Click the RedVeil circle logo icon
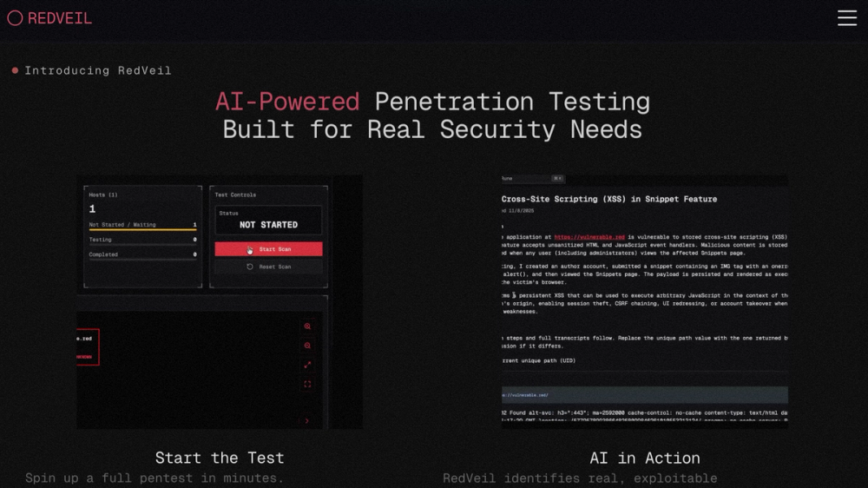The height and width of the screenshot is (488, 868). pos(15,18)
